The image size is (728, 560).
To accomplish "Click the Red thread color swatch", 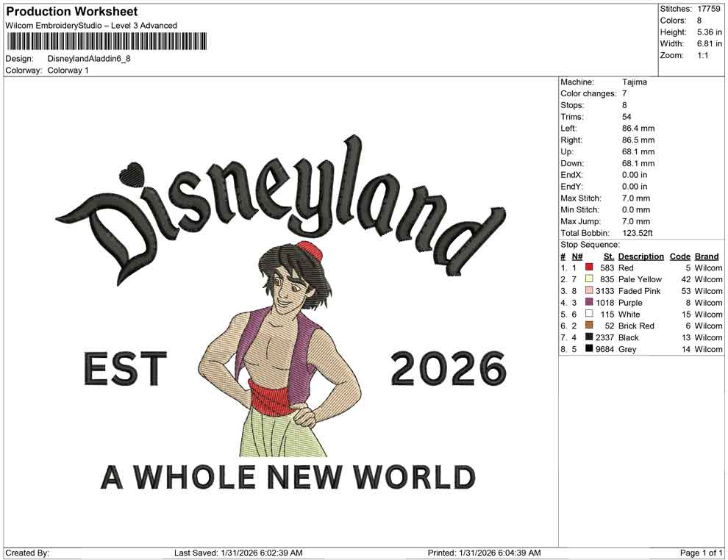I will (589, 268).
